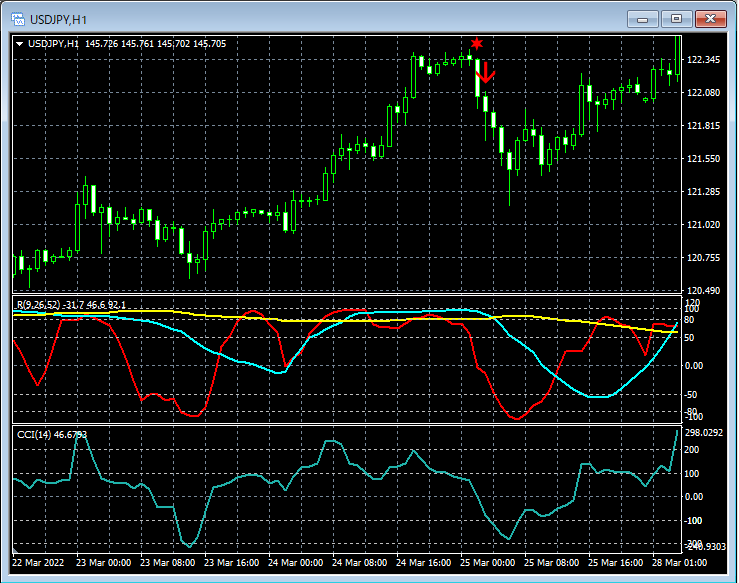Click the USDJPY,H1 window title text
This screenshot has width=739, height=583.
58,20
